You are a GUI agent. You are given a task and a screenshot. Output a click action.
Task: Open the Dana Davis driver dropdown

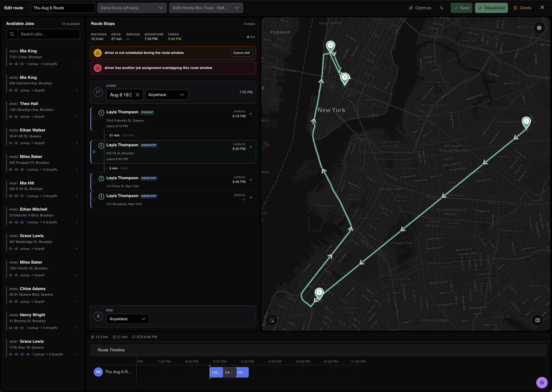[x=132, y=8]
